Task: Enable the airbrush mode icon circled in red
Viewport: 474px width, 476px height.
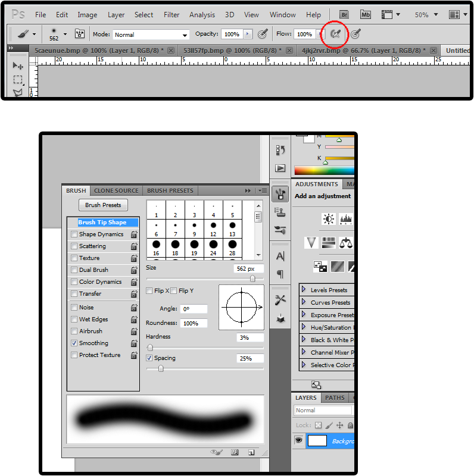Action: point(335,35)
